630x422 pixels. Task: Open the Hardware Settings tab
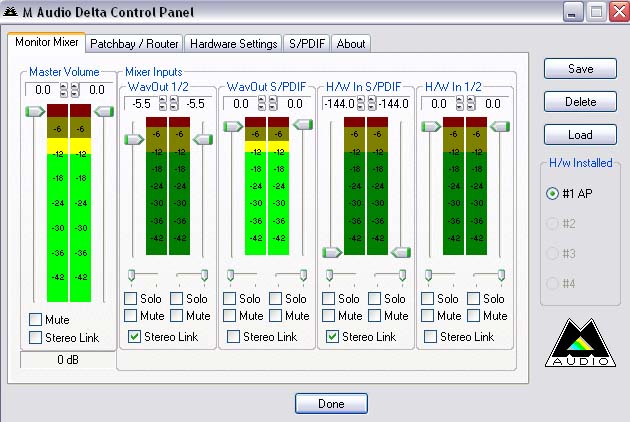233,43
